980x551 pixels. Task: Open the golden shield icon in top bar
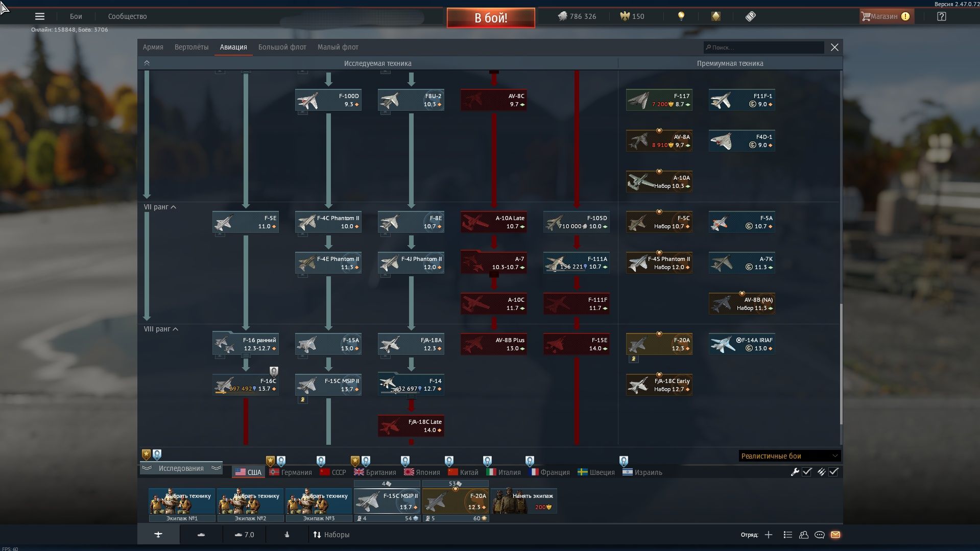716,16
